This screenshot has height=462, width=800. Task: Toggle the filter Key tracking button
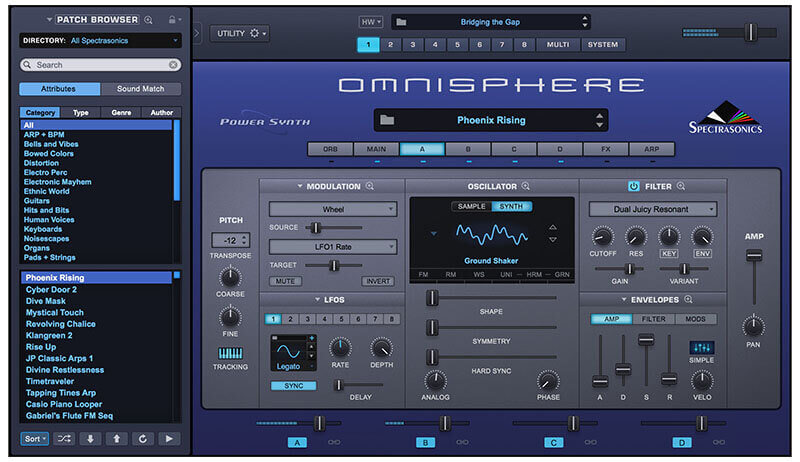pyautogui.click(x=669, y=253)
